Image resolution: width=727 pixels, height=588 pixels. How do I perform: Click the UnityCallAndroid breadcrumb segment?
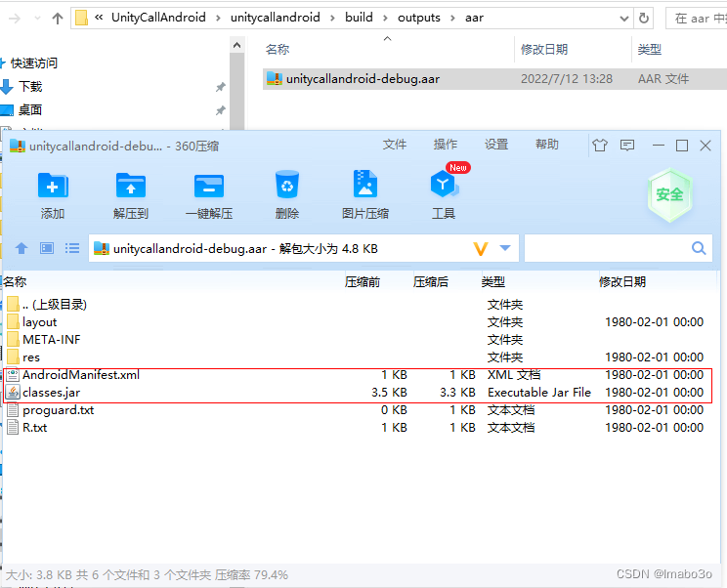pyautogui.click(x=158, y=18)
